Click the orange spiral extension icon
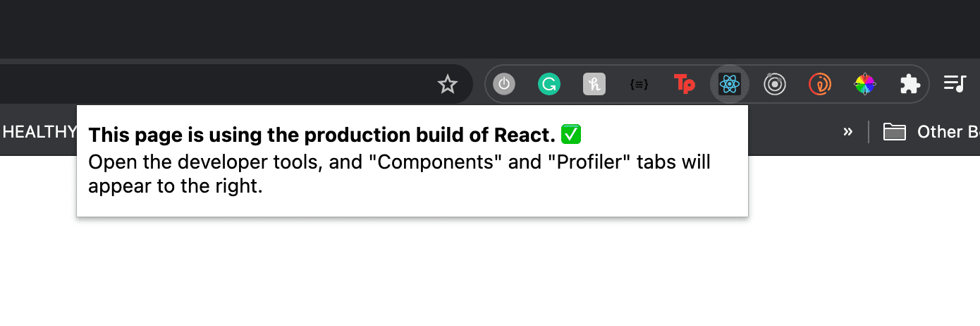This screenshot has width=980, height=326. (x=820, y=85)
